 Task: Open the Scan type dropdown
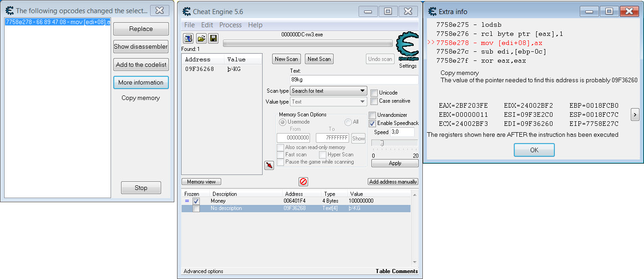[x=329, y=91]
